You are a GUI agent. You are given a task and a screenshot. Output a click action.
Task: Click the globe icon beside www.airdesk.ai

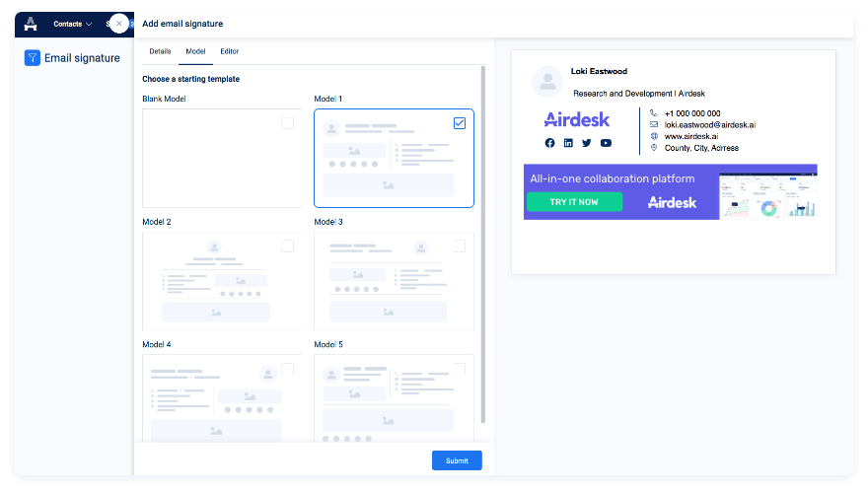click(654, 136)
